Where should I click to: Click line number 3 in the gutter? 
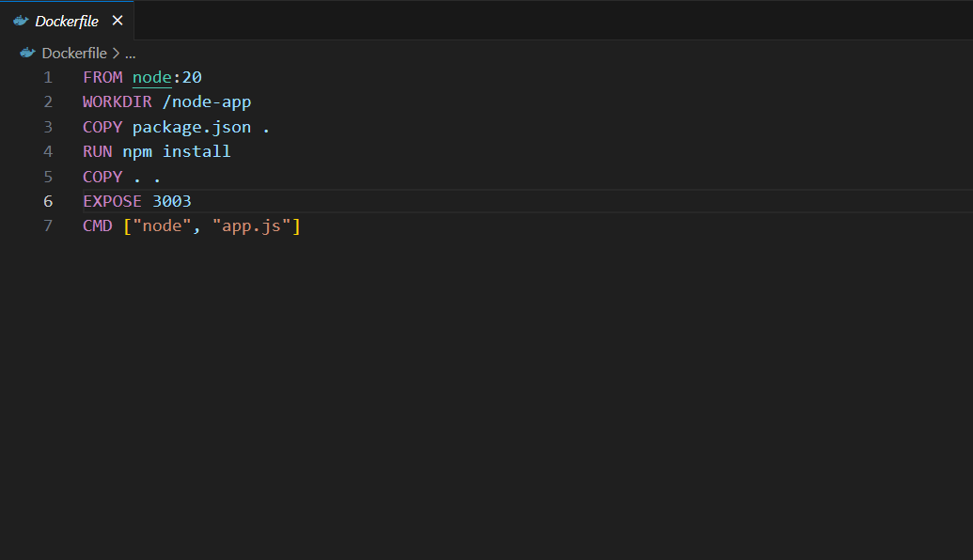coord(48,127)
